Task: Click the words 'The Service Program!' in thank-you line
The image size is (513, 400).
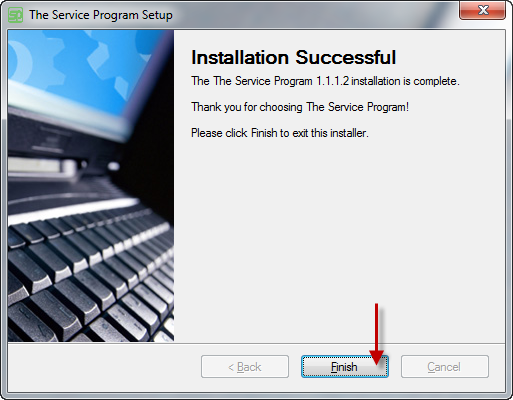Action: point(357,107)
